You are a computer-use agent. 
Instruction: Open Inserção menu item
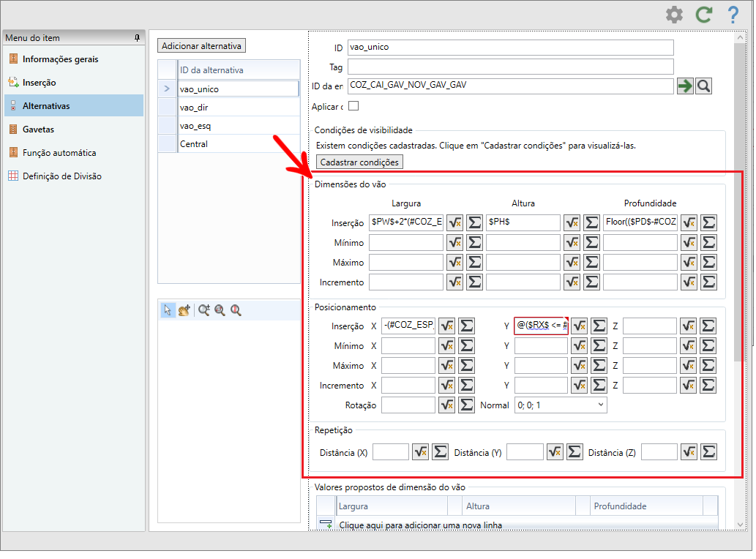(x=74, y=83)
